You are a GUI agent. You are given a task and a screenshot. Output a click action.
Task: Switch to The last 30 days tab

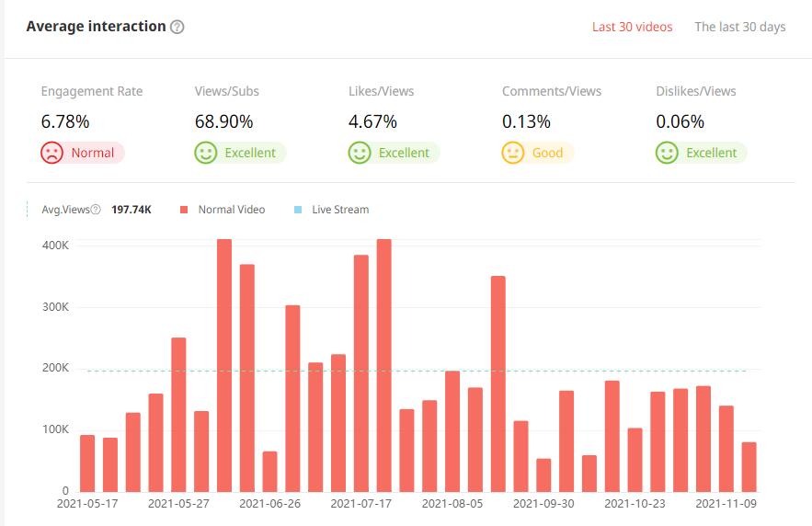pos(739,27)
